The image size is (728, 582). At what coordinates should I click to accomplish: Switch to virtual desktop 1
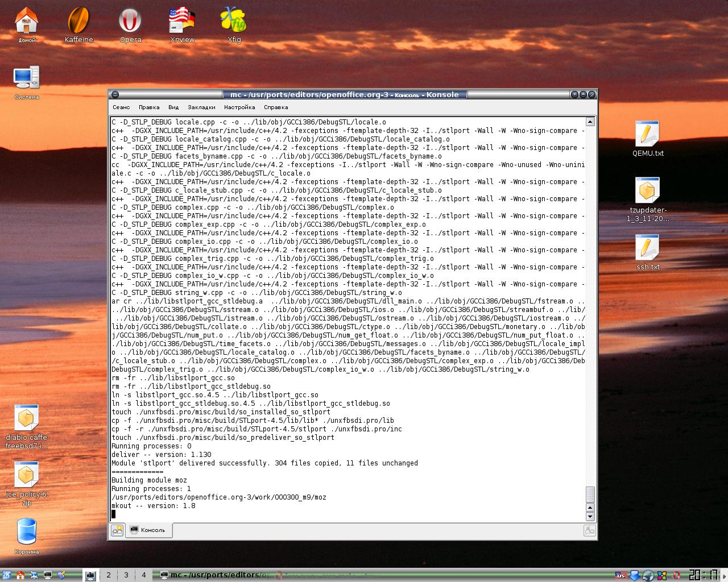(x=90, y=575)
